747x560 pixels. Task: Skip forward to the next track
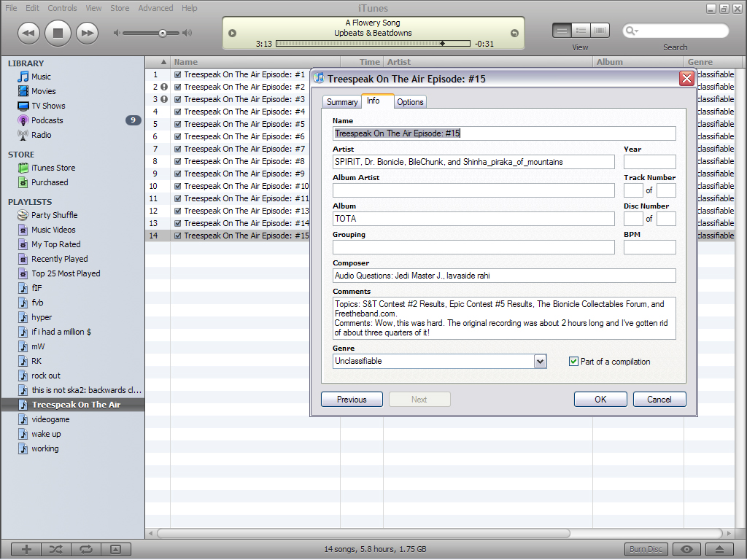[88, 34]
